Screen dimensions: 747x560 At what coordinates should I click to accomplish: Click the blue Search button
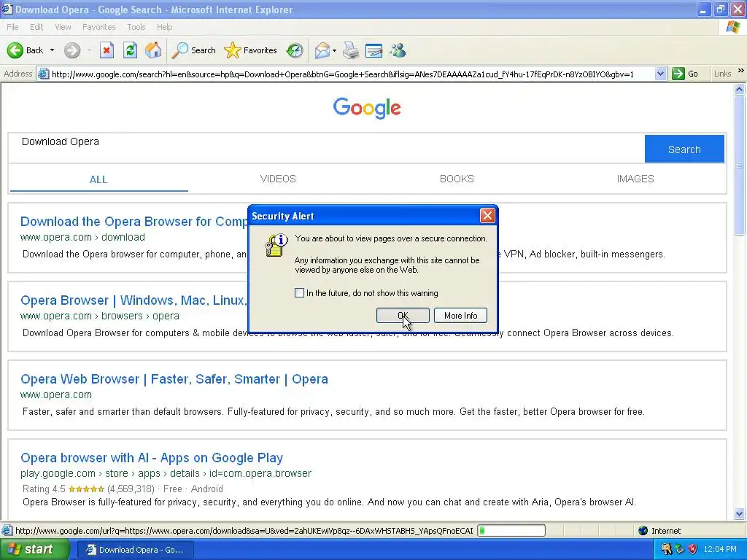point(684,149)
